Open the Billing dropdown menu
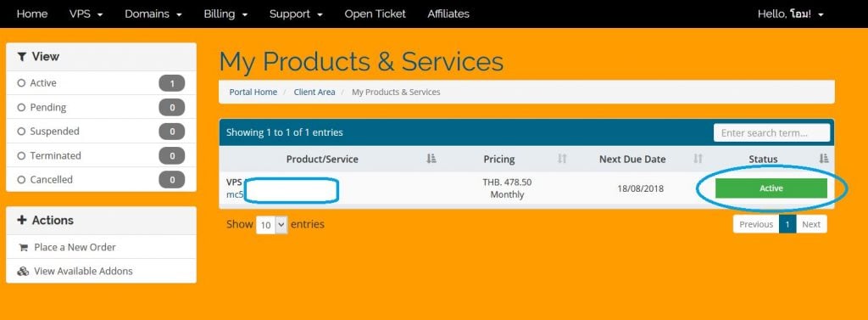The height and width of the screenshot is (320, 868). pyautogui.click(x=225, y=14)
